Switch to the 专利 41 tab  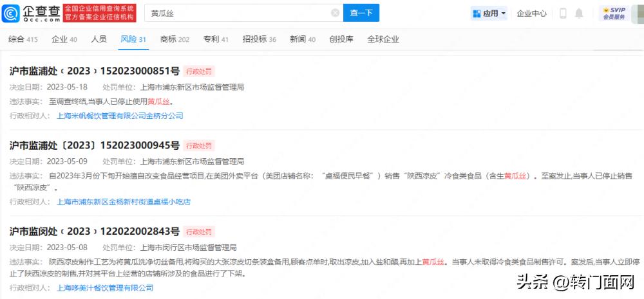click(216, 39)
